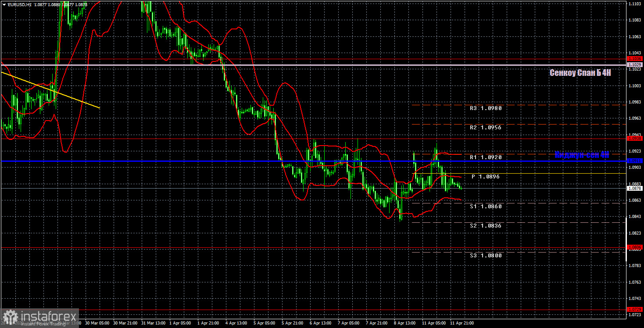Click the R2 1.0956 pivot label
This screenshot has width=644, height=328.
486,127
